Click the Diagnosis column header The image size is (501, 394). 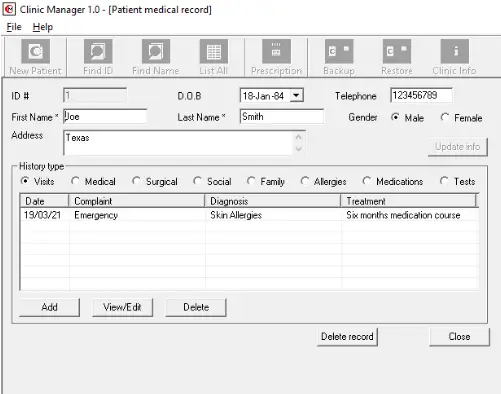[x=272, y=201]
